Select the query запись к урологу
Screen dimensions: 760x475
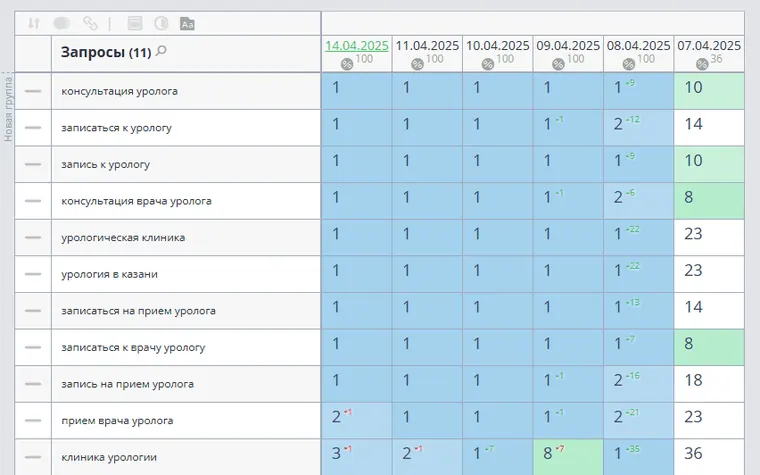click(x=105, y=164)
